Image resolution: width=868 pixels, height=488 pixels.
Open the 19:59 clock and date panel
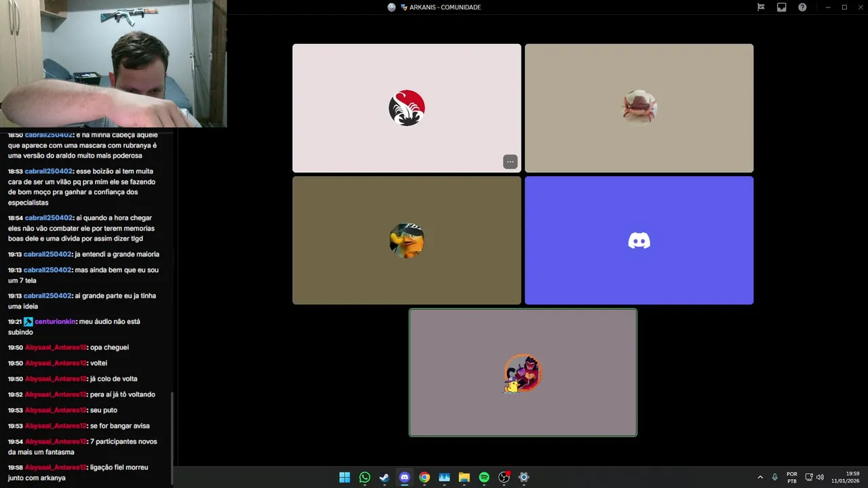pyautogui.click(x=846, y=477)
